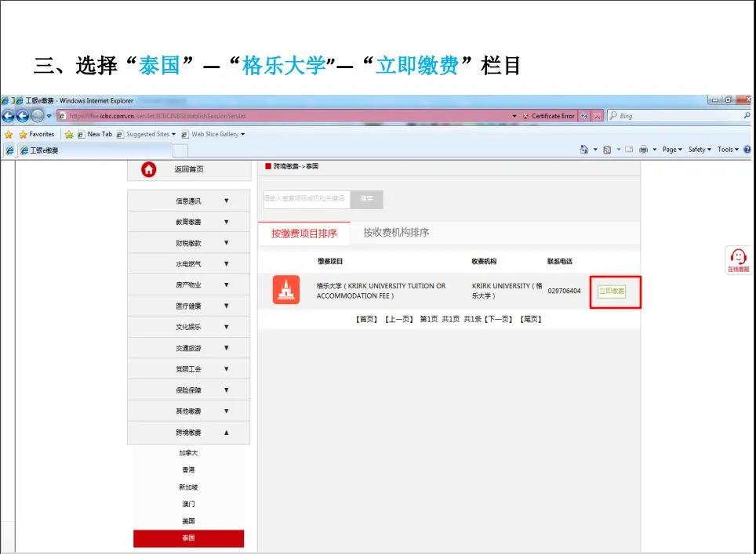Expand the 其他缴费 category

[x=188, y=411]
